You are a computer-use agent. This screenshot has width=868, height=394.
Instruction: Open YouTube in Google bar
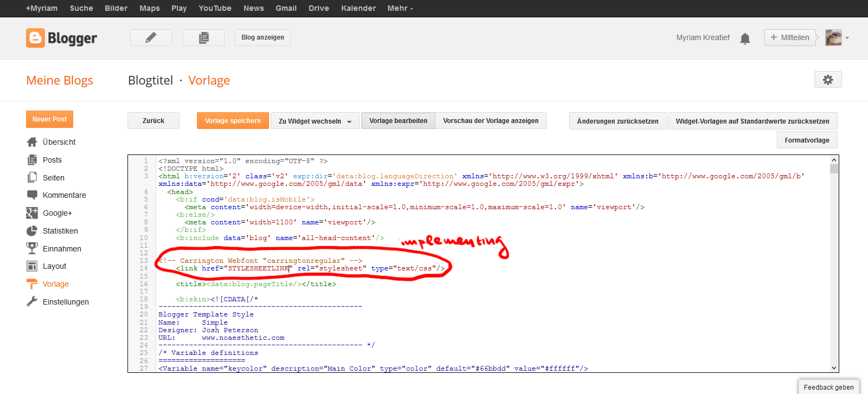[x=215, y=8]
